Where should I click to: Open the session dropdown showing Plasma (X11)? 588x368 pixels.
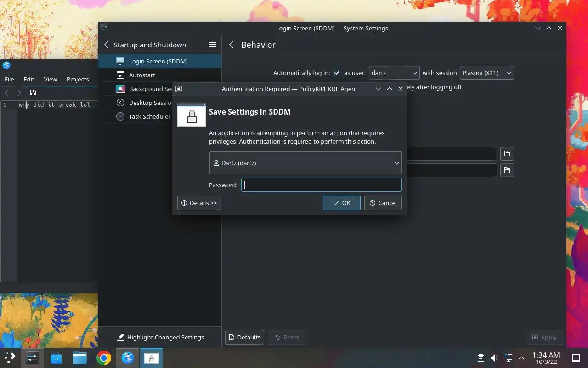486,73
